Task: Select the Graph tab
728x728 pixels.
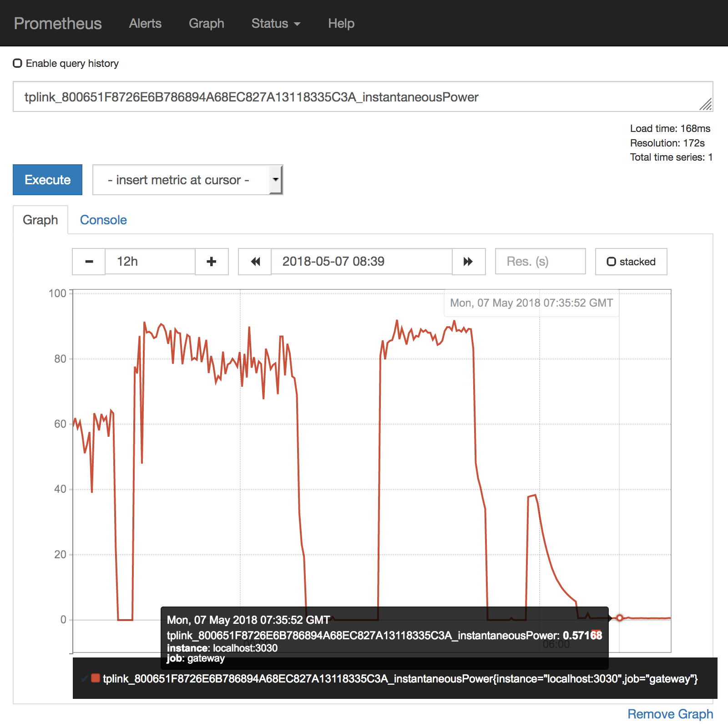Action: (x=40, y=220)
